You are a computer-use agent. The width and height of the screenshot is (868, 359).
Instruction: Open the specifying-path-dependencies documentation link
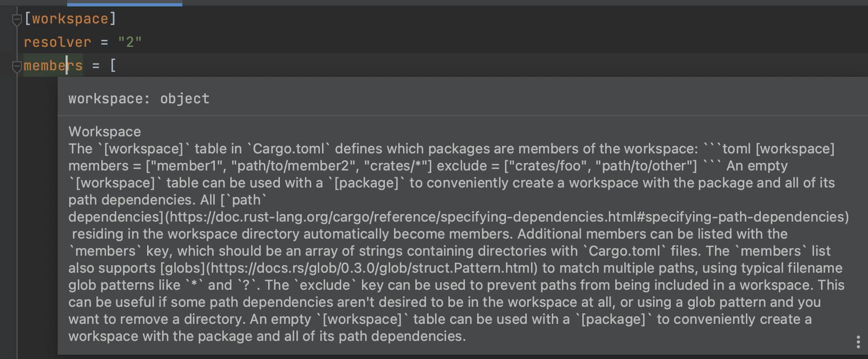(x=512, y=217)
